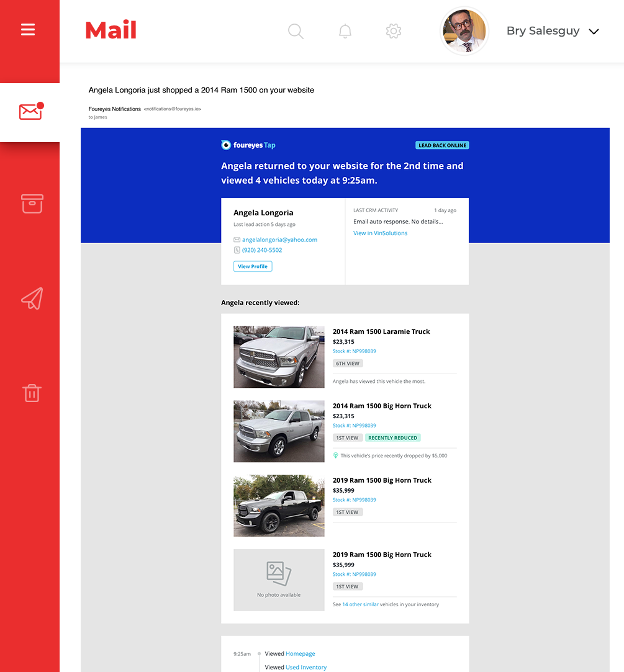624x672 pixels.
Task: Click 'Email auto response. No details...' text
Action: (398, 222)
